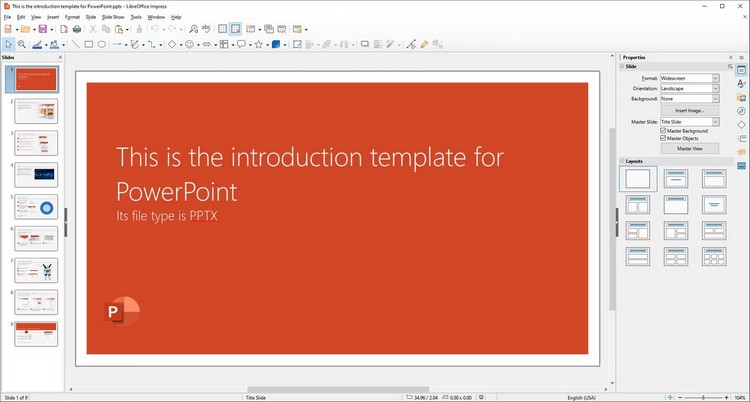Toggle Glue Points mode icon
This screenshot has width=750, height=402.
click(x=424, y=45)
